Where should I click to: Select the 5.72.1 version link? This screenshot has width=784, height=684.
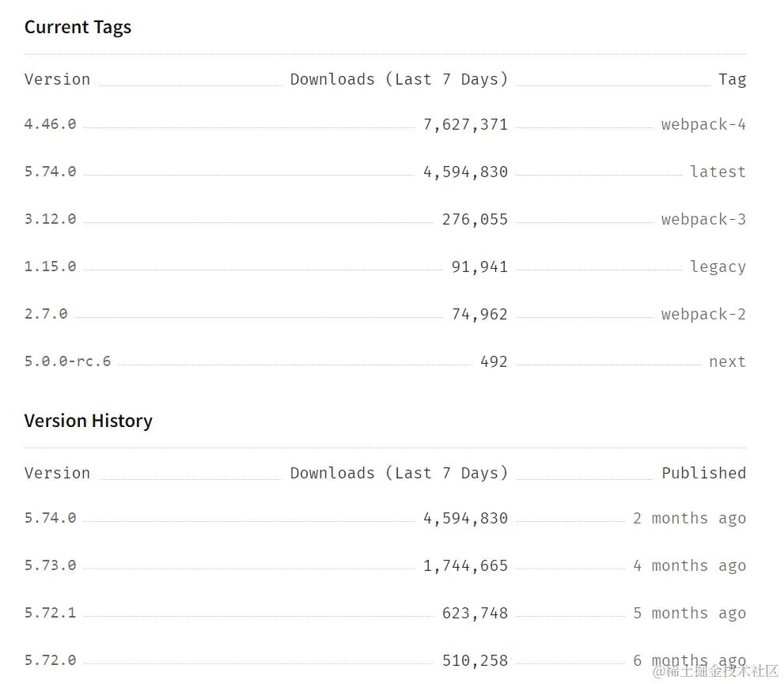click(51, 613)
